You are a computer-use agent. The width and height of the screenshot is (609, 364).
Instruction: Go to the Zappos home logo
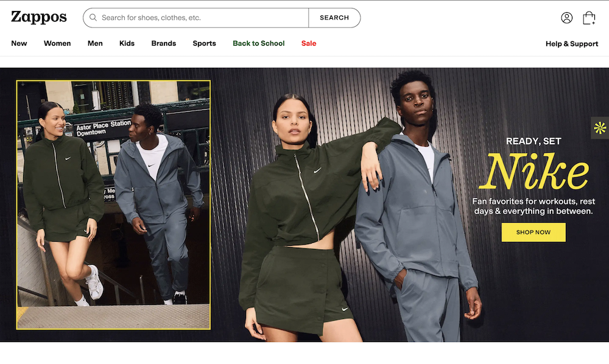coord(39,18)
